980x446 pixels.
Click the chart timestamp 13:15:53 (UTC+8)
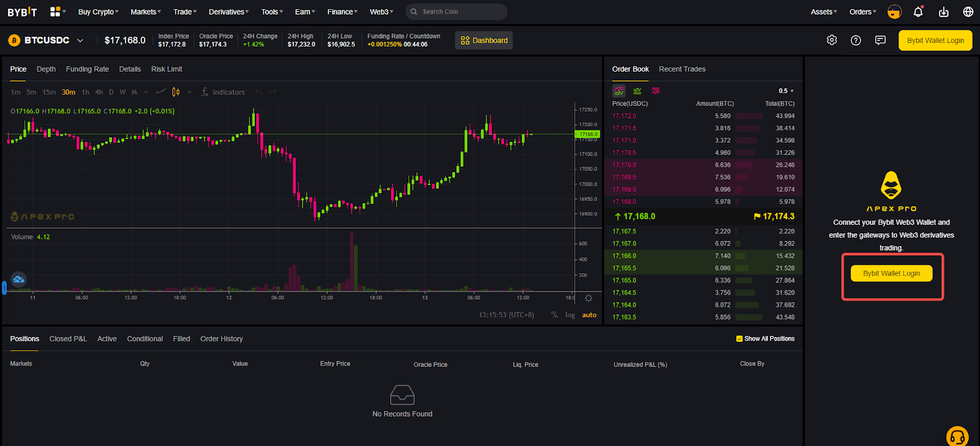(x=506, y=315)
